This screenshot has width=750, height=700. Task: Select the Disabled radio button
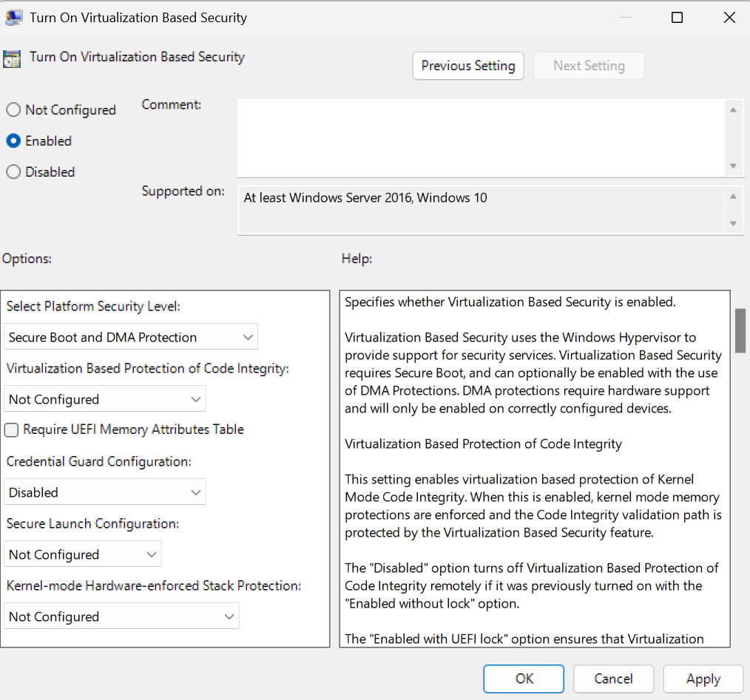tap(13, 172)
